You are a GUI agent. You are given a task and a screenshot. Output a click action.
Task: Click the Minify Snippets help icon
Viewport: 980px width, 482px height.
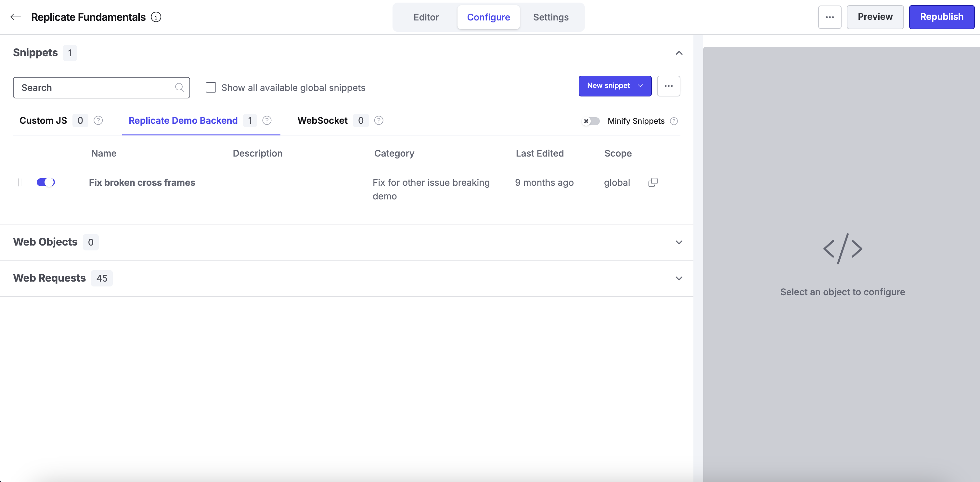[x=674, y=121]
